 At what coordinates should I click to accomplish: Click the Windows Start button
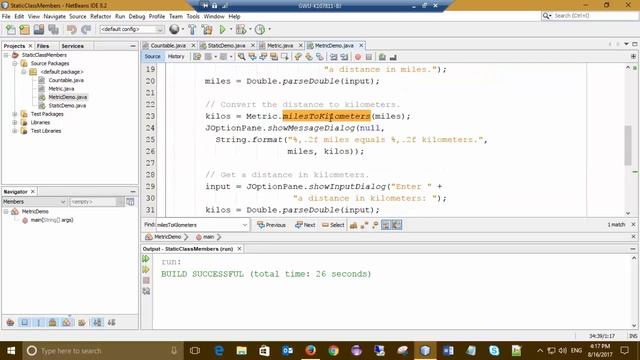(11, 351)
